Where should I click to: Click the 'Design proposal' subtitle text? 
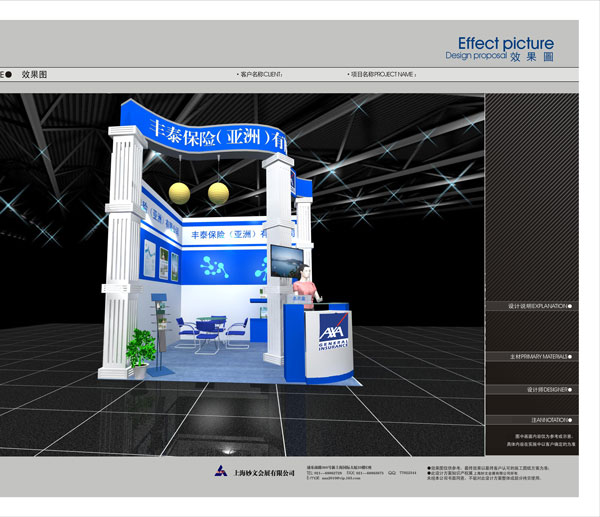[476, 56]
